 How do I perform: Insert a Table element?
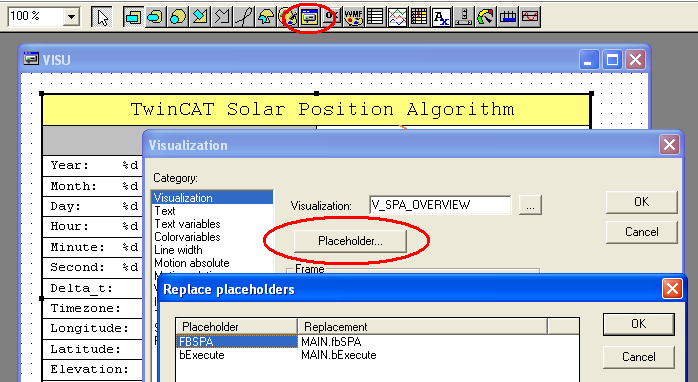pyautogui.click(x=375, y=17)
